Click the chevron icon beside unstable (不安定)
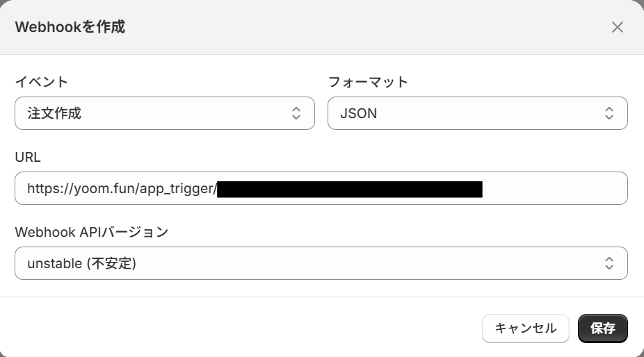644x357 pixels. pyautogui.click(x=609, y=263)
